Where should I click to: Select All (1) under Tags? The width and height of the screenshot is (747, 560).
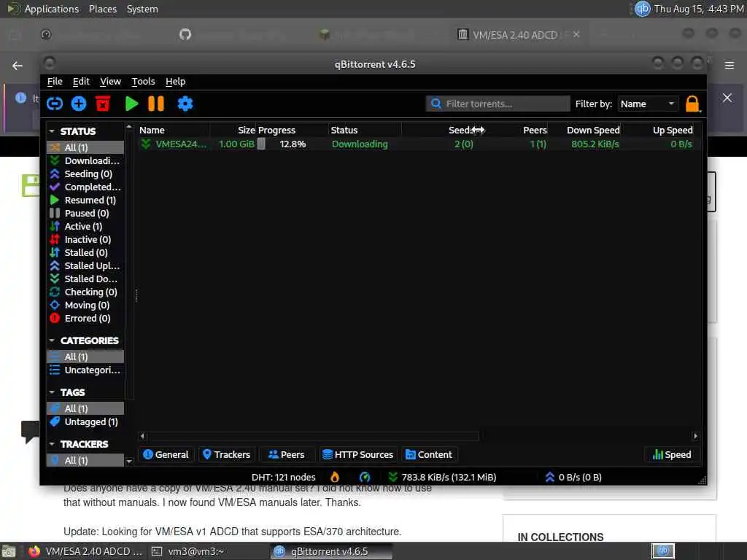point(85,408)
